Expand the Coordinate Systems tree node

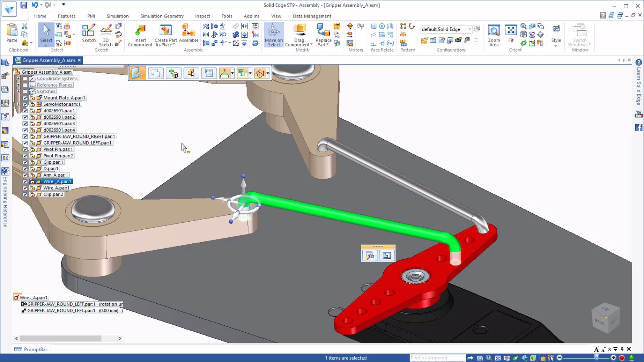click(18, 78)
